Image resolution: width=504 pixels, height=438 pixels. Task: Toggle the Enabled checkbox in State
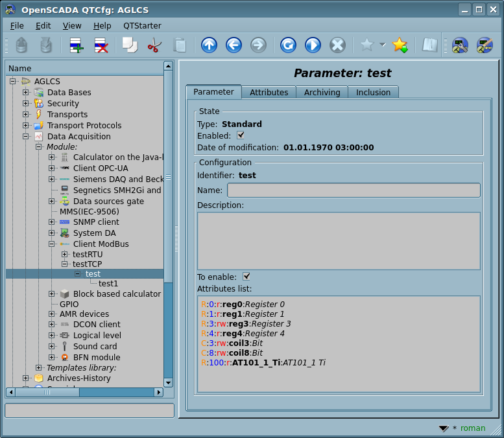pos(241,135)
